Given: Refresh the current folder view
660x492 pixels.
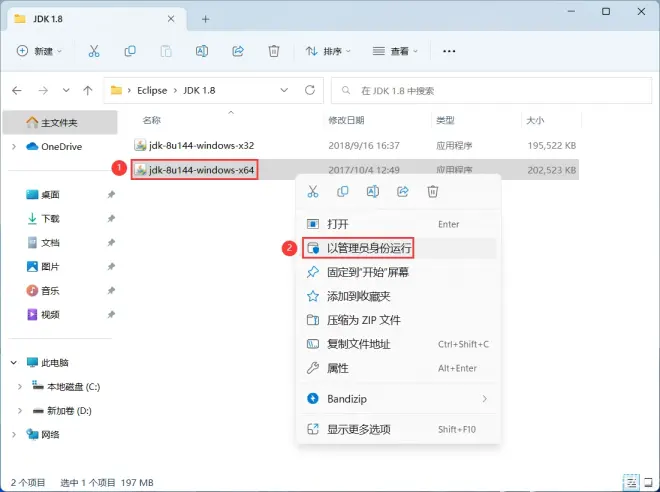Looking at the screenshot, I should coord(310,90).
